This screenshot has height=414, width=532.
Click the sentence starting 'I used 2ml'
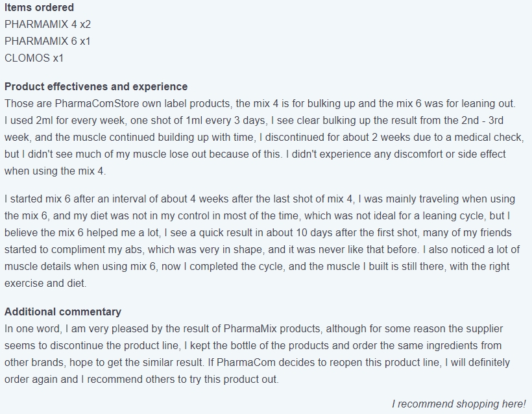[264, 137]
